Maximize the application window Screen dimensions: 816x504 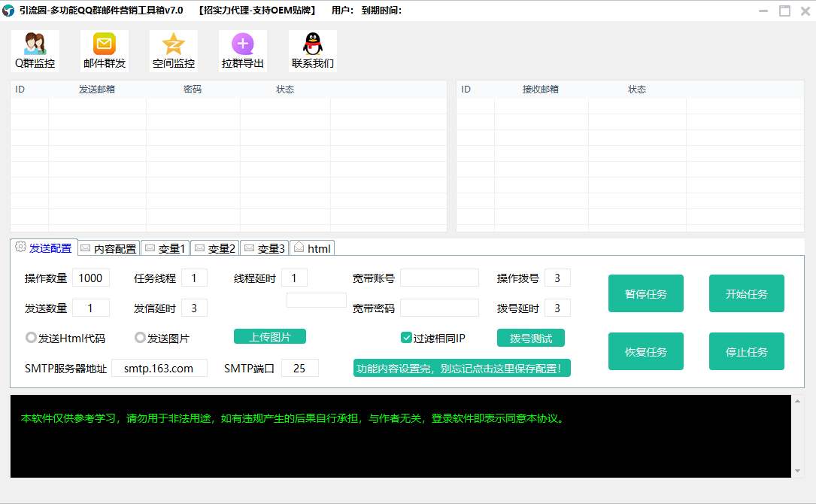point(784,11)
